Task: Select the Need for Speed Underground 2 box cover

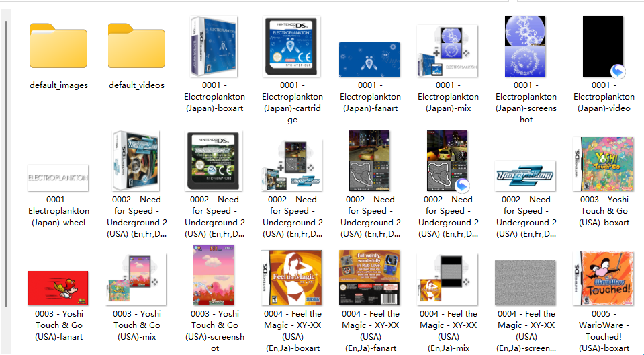Action: click(x=136, y=161)
